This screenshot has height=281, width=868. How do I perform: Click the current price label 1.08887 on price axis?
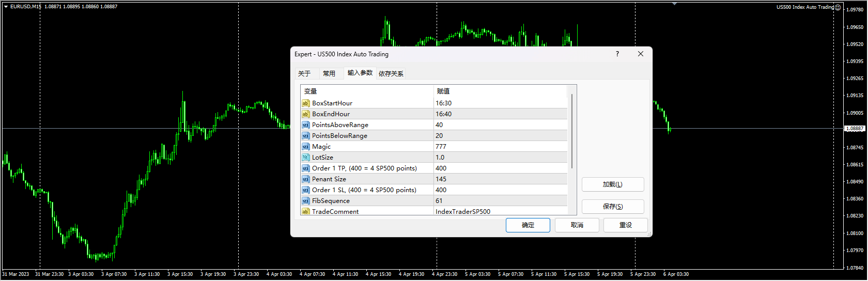(x=855, y=129)
